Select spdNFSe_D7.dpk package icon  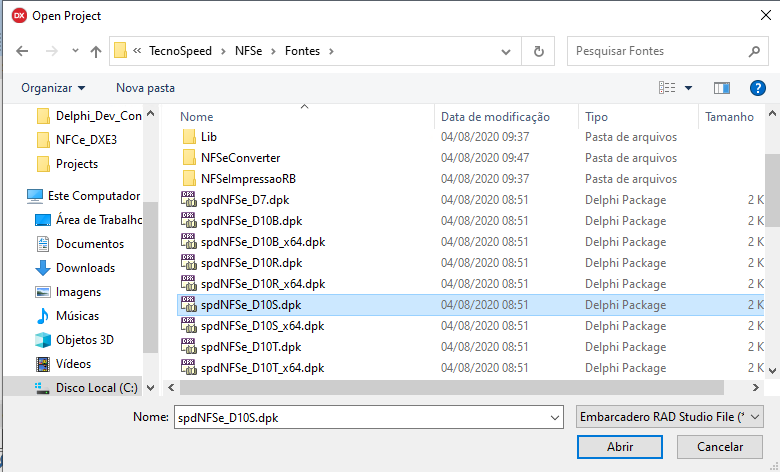click(x=189, y=199)
